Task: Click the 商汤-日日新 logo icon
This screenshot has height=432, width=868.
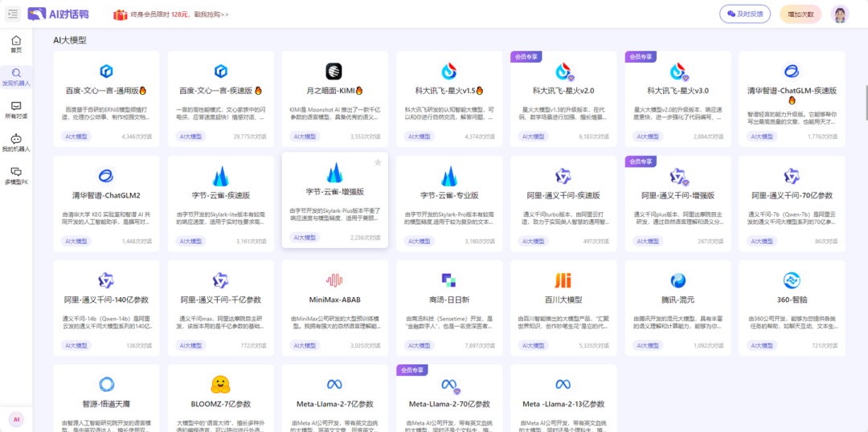Action: [449, 280]
